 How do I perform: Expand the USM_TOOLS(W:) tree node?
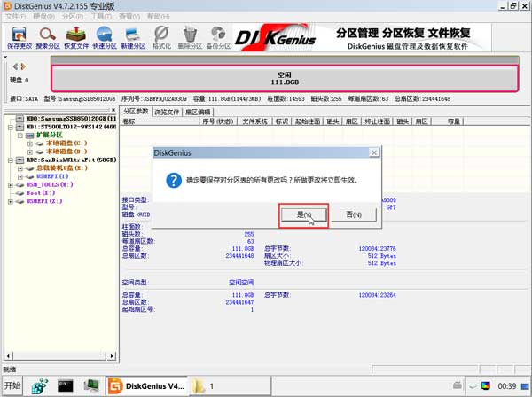tap(11, 185)
